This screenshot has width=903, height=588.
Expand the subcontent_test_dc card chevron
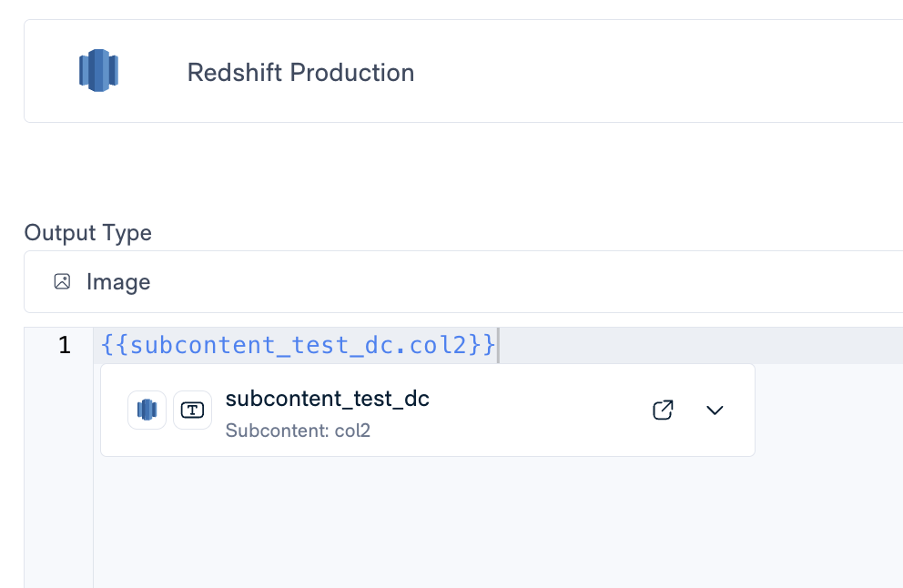tap(715, 411)
